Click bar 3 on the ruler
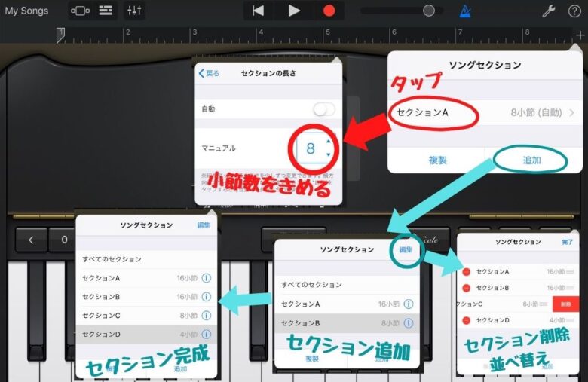The height and width of the screenshot is (382, 588). coord(194,32)
